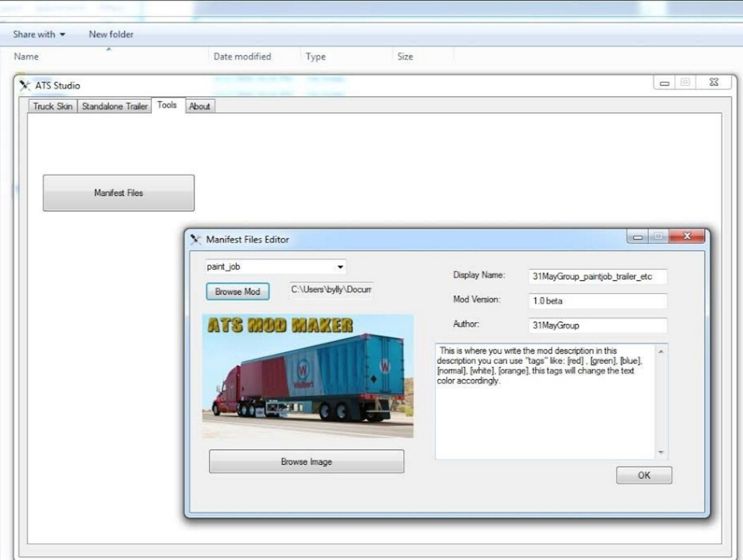
Task: Confirm with the OK button
Action: [644, 475]
